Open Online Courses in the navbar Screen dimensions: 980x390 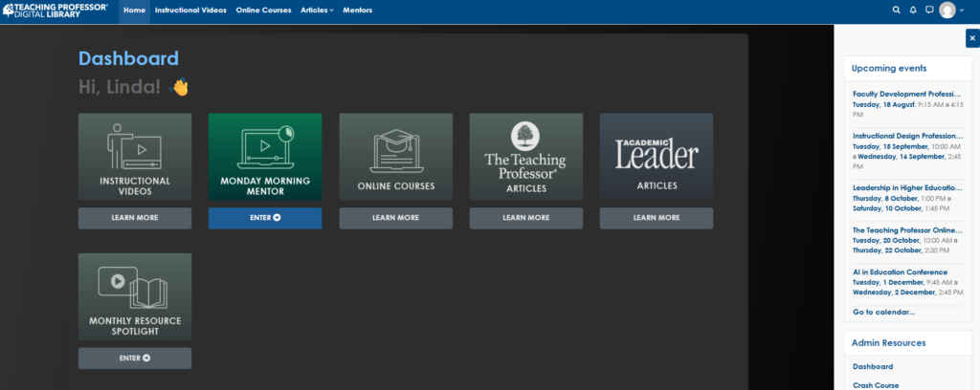point(263,11)
